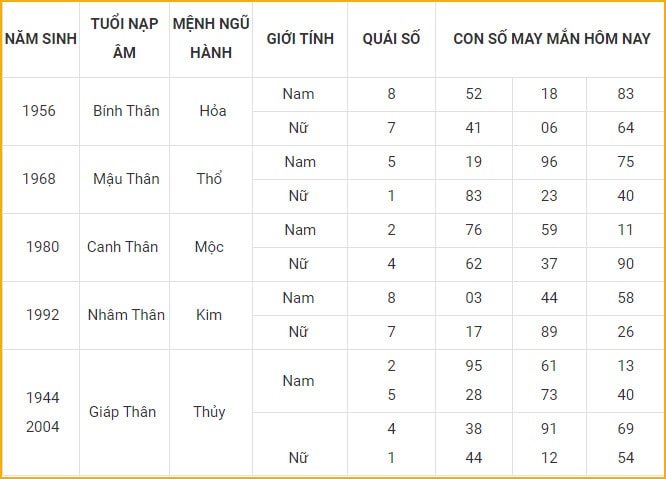This screenshot has height=479, width=666.
Task: Click the 1992 birth year cell
Action: (42, 315)
